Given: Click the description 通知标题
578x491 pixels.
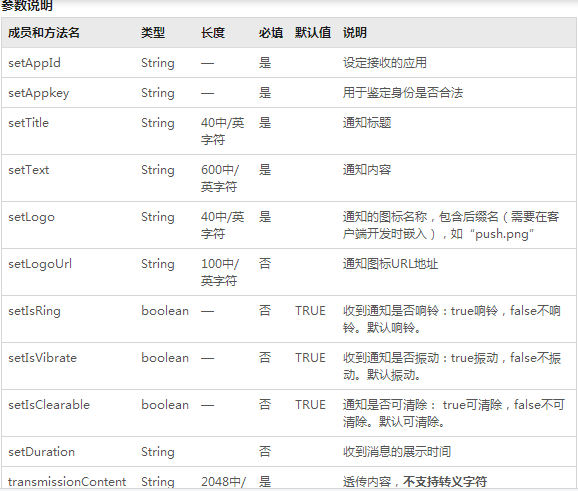Looking at the screenshot, I should pyautogui.click(x=367, y=123).
